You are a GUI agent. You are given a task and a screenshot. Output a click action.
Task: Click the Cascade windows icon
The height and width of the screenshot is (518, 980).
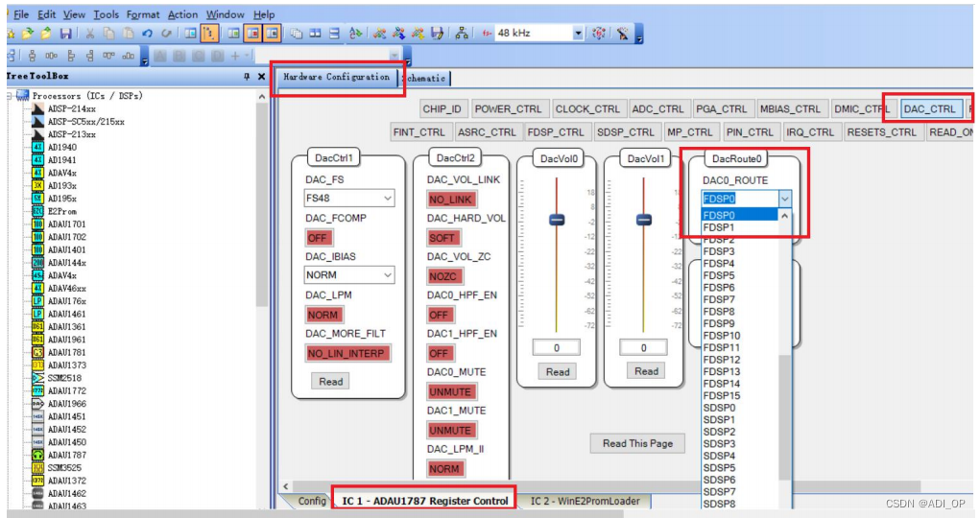click(x=297, y=34)
